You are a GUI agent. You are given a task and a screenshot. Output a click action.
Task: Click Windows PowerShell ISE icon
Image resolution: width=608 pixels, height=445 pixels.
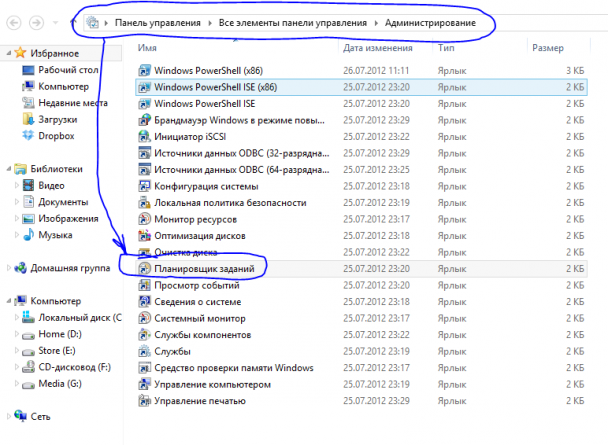click(144, 103)
